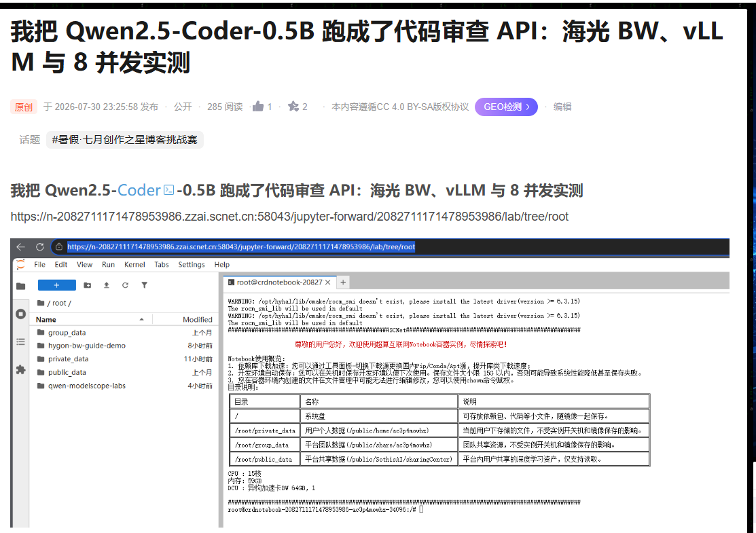Open the Kernel menu
756x533 pixels.
click(x=134, y=265)
